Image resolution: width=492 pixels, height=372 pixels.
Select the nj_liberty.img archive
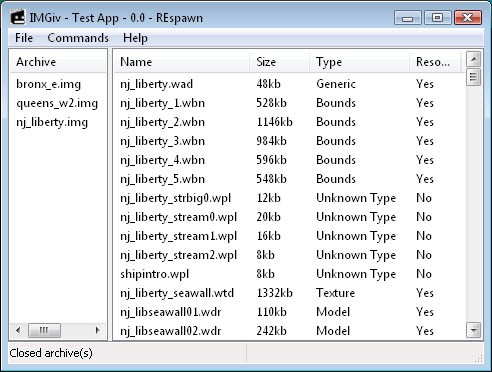pyautogui.click(x=52, y=122)
